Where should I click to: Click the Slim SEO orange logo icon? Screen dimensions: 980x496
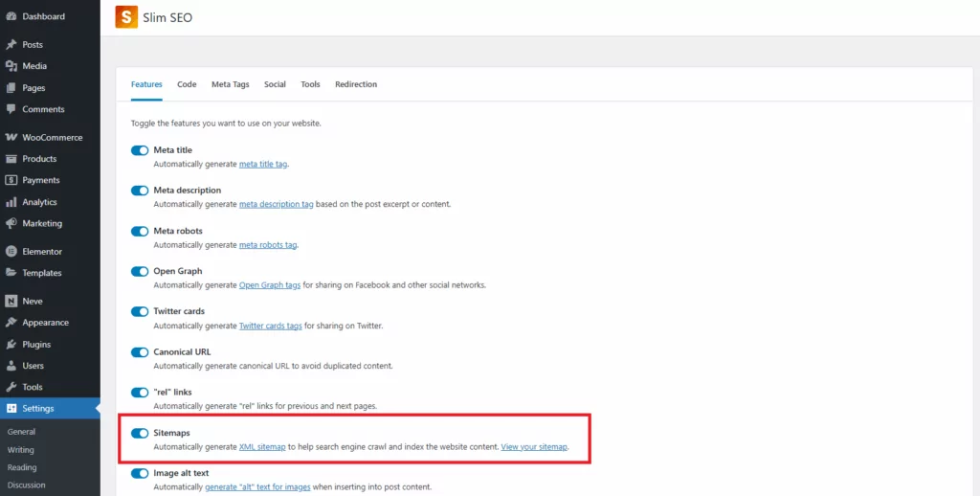(x=126, y=17)
